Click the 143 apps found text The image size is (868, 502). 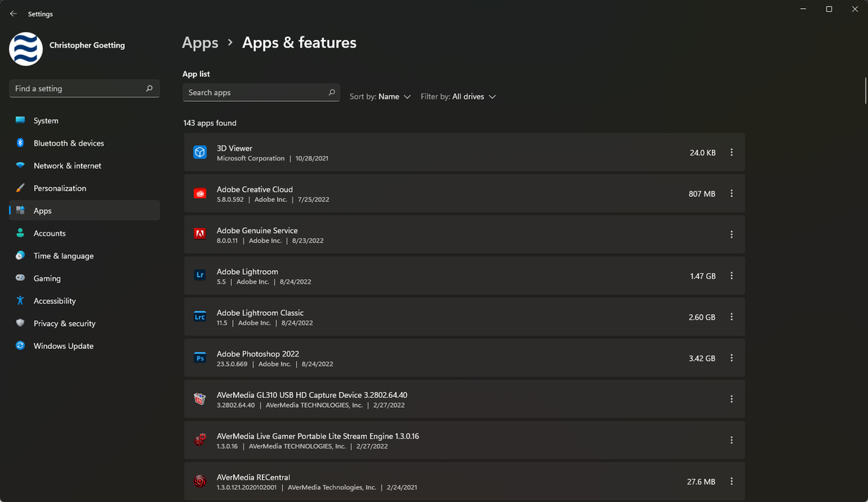click(x=210, y=123)
